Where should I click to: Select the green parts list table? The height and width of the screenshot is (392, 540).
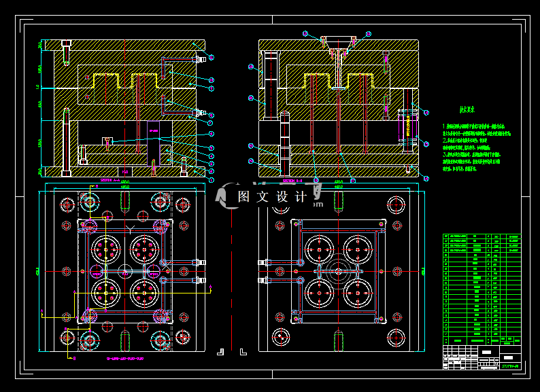[482, 289]
